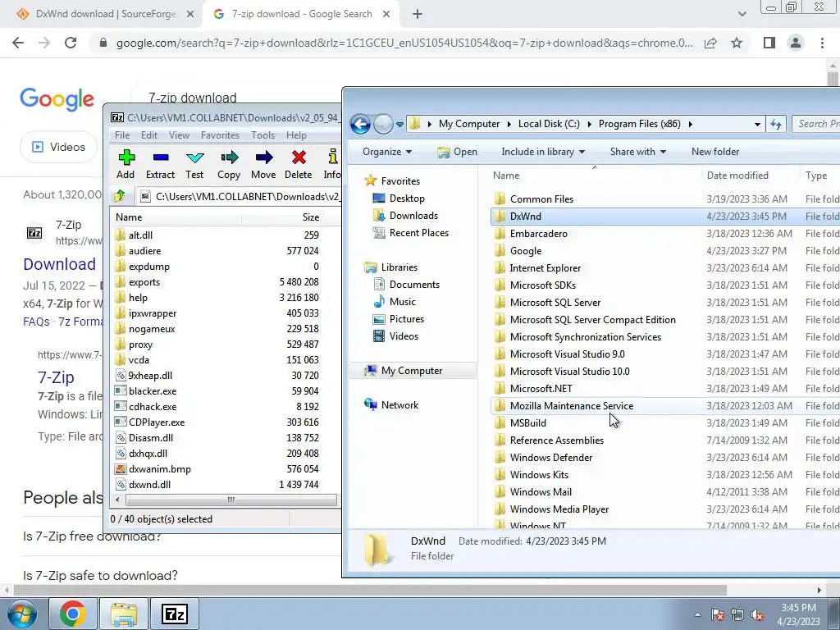Click the Explorer search box

pyautogui.click(x=816, y=125)
